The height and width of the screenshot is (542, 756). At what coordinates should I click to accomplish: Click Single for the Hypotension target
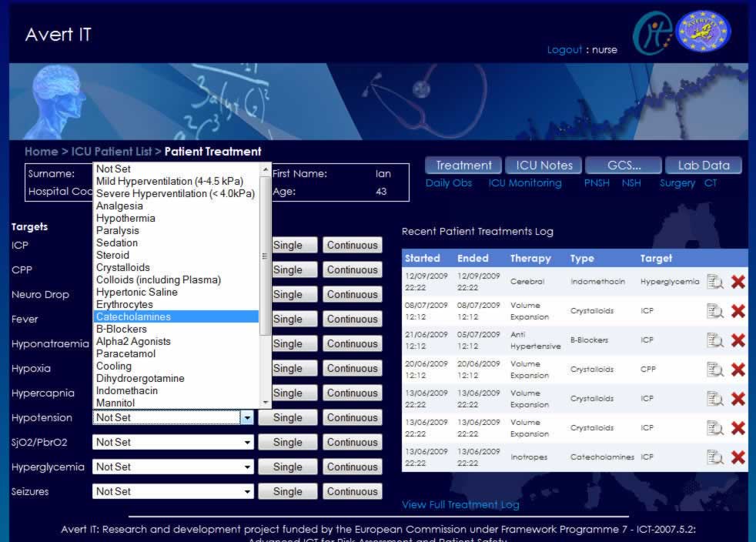click(288, 417)
